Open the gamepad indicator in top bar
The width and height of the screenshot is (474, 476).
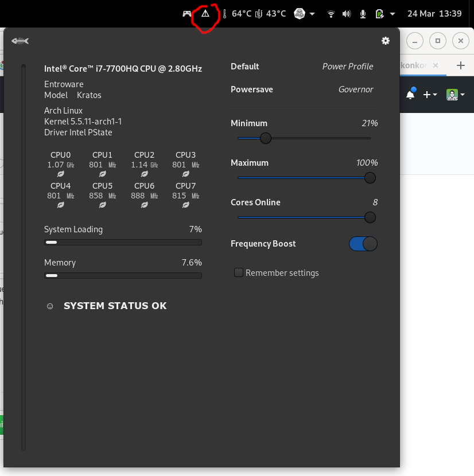click(x=187, y=14)
